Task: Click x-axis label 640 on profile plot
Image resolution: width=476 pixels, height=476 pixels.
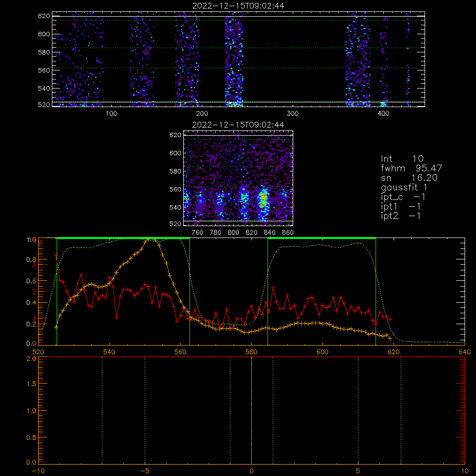Action: pos(465,352)
